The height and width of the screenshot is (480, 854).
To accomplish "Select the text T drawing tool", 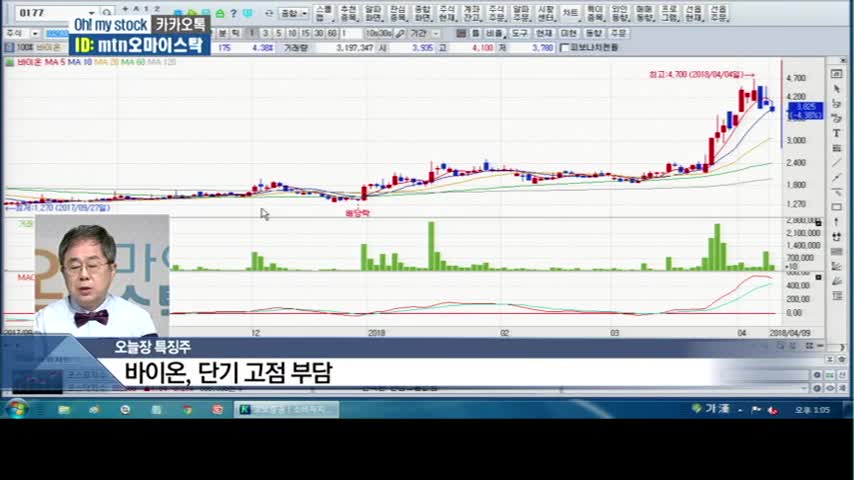I will click(836, 133).
